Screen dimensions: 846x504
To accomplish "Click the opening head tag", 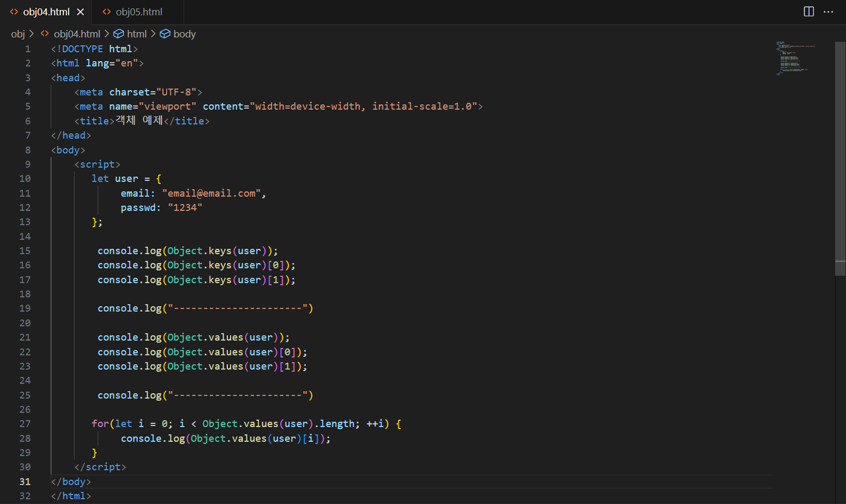I will pos(68,78).
